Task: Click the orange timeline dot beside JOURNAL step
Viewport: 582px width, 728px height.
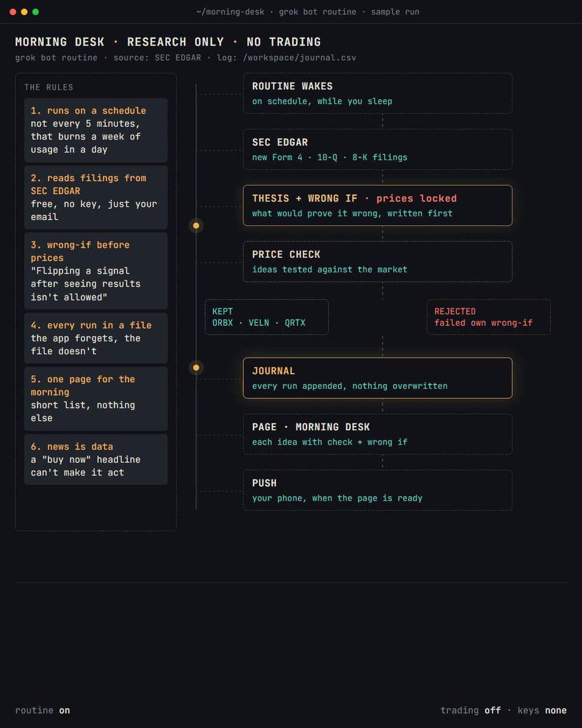Action: point(196,368)
